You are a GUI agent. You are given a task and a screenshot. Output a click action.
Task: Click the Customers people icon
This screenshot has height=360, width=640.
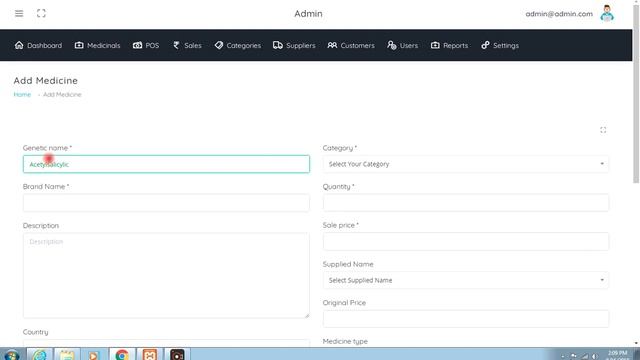coord(332,45)
